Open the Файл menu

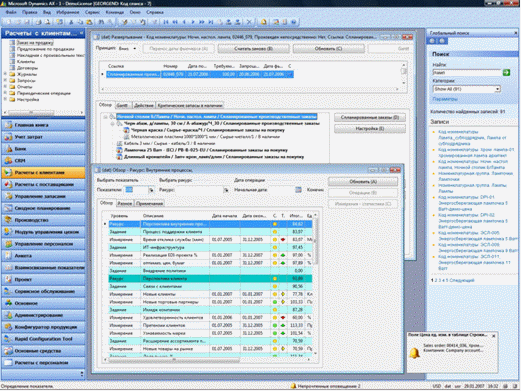(x=11, y=12)
